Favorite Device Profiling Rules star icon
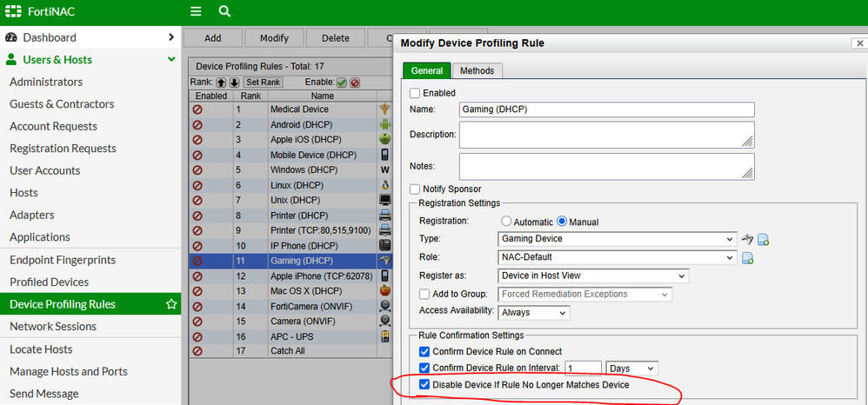The width and height of the screenshot is (868, 405). coord(171,304)
